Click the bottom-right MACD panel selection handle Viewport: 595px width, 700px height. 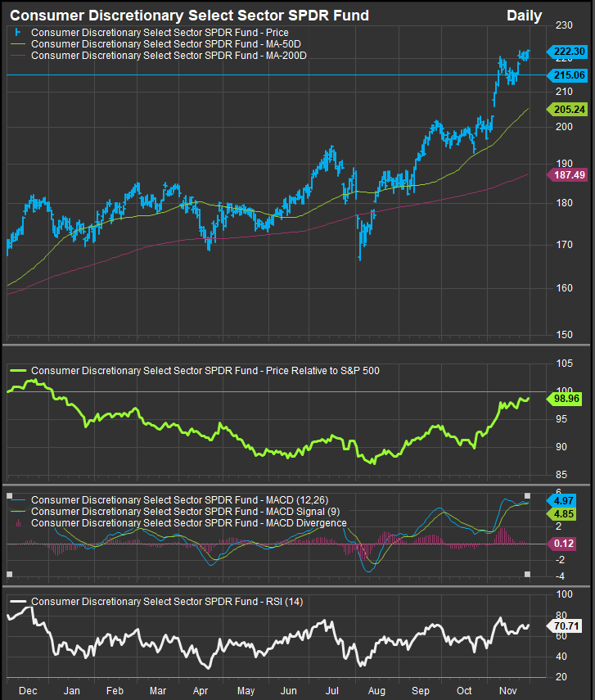[x=527, y=574]
